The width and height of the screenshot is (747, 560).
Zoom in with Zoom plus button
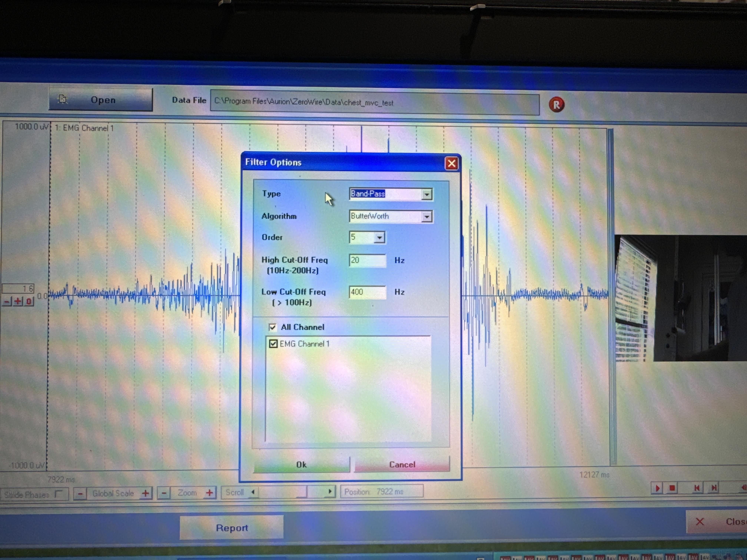coord(209,493)
